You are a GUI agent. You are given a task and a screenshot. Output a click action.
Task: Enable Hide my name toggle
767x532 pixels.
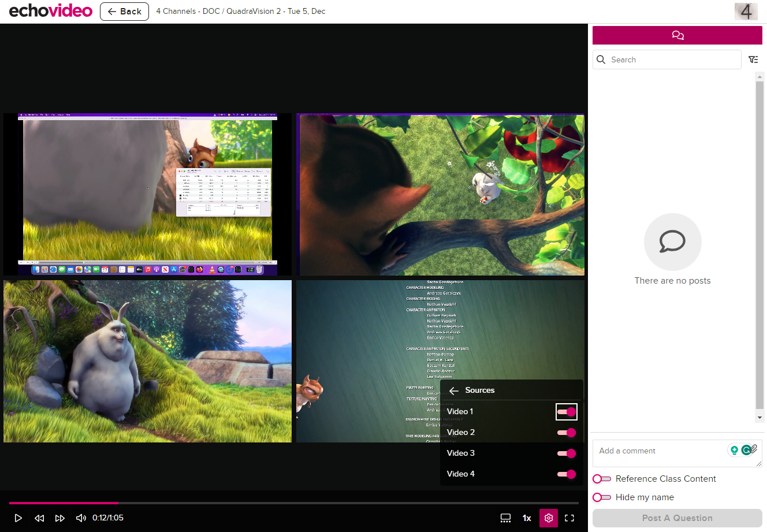point(602,497)
